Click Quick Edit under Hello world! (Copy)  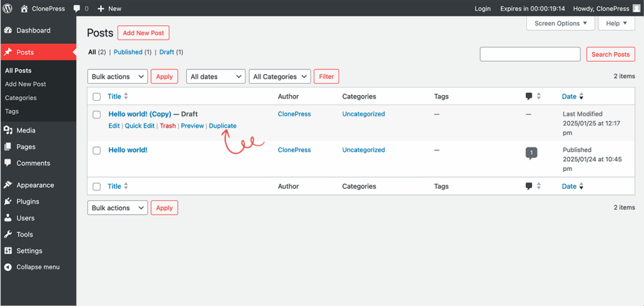coord(140,126)
